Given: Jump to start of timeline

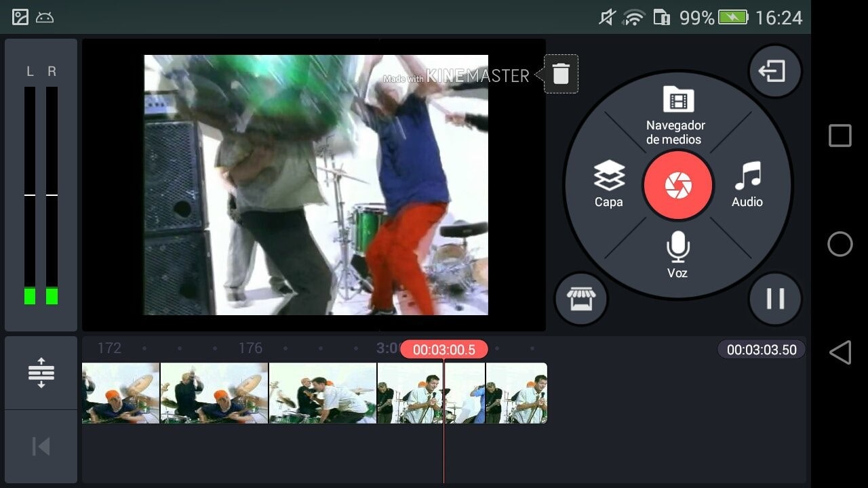Looking at the screenshot, I should click(41, 447).
